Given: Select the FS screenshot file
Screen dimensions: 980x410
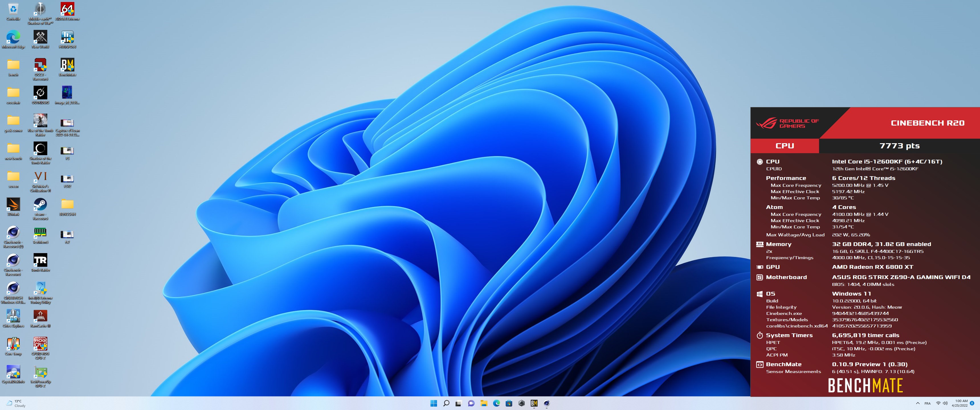Looking at the screenshot, I should tap(67, 153).
